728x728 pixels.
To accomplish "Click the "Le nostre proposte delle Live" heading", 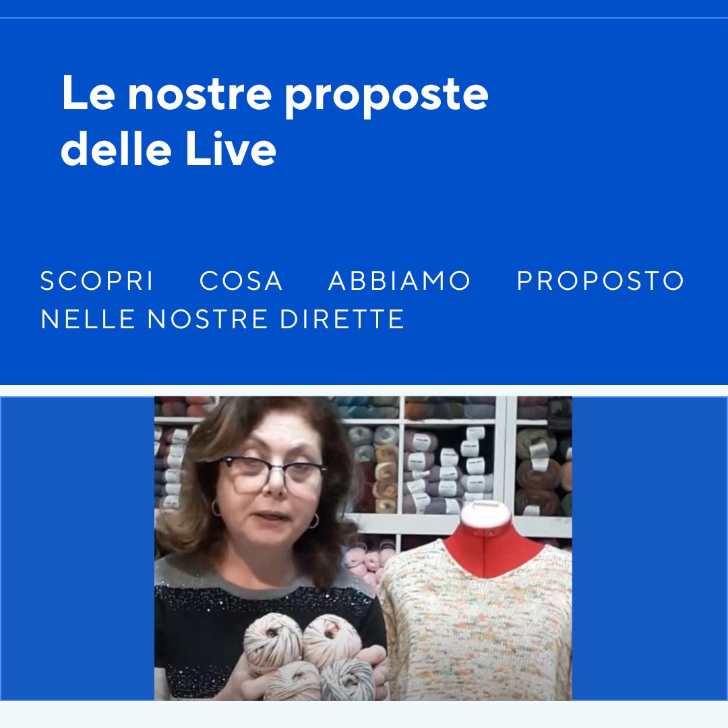I will pyautogui.click(x=274, y=120).
